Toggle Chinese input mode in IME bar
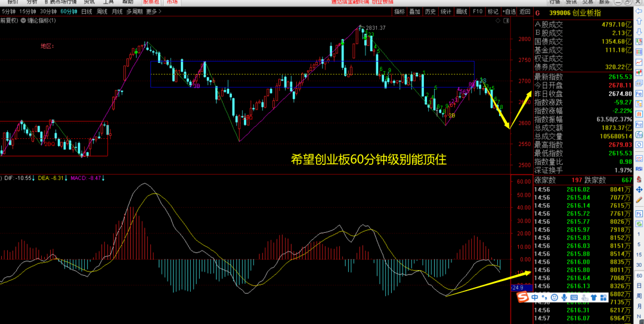This screenshot has height=324, width=644. click(x=535, y=297)
